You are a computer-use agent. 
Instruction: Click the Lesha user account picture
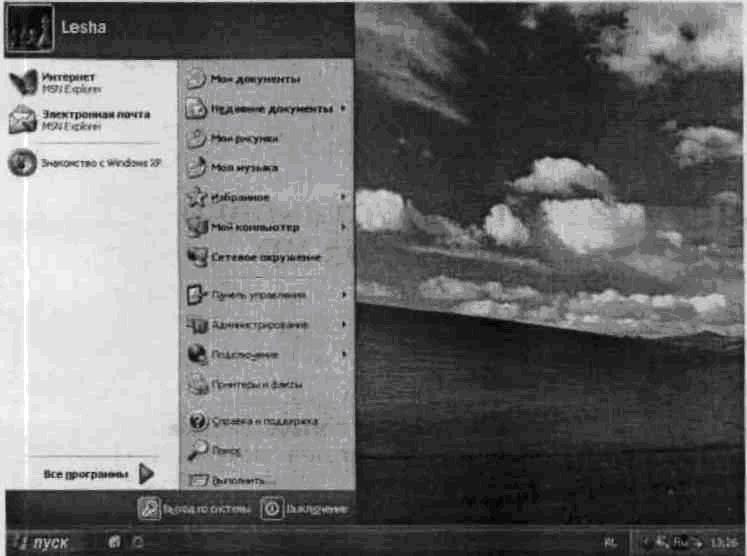point(30,28)
